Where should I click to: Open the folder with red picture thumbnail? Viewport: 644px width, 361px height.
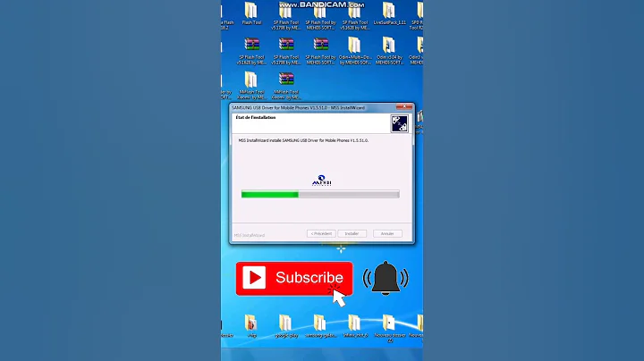pos(251,326)
